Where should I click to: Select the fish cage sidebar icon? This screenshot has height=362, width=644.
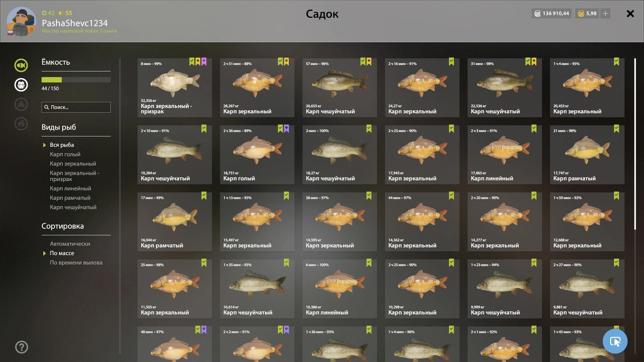tap(21, 85)
